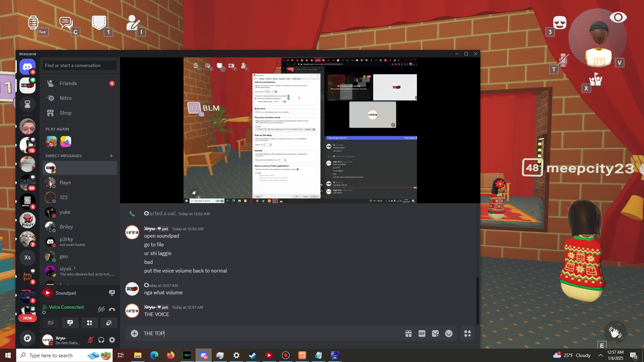
Task: Click the plus attachment button in message bar
Action: tap(135, 334)
